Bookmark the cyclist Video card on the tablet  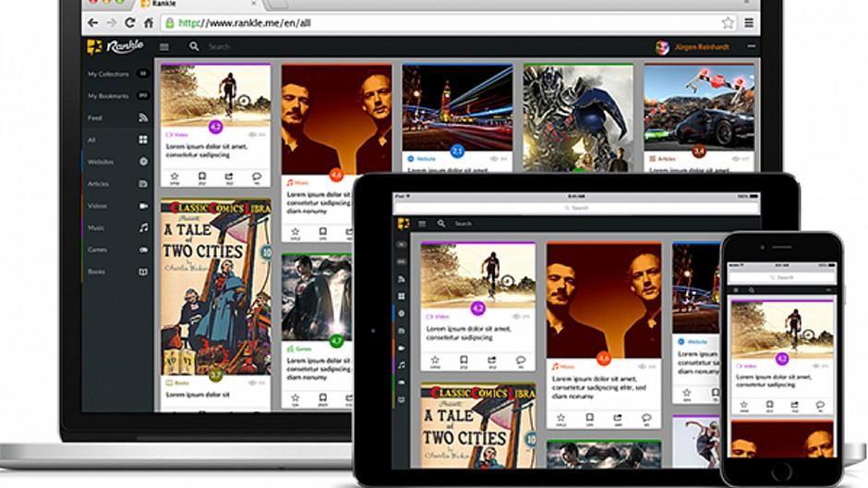click(464, 361)
